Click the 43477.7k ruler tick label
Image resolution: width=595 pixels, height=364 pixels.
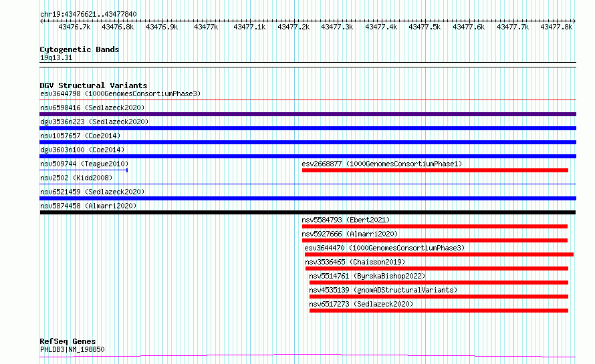[x=513, y=27]
